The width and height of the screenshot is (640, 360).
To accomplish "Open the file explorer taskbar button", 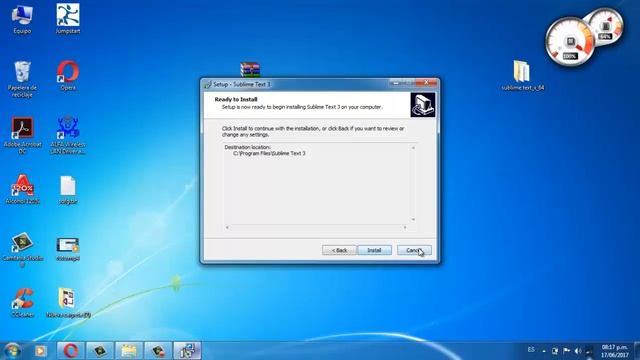I will (x=129, y=351).
